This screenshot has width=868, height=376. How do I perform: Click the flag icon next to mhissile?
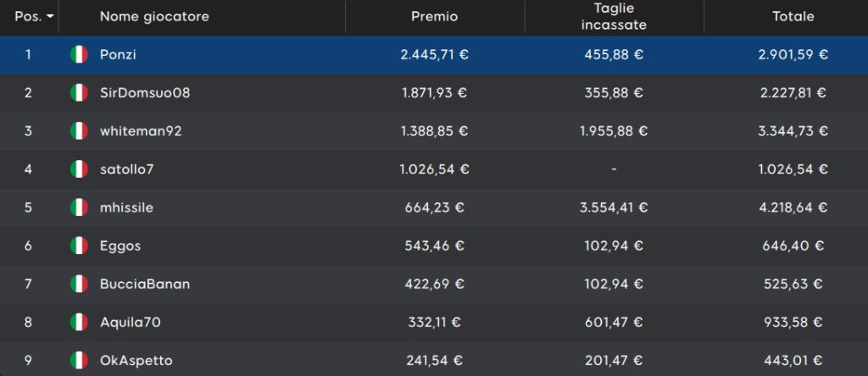pyautogui.click(x=79, y=207)
